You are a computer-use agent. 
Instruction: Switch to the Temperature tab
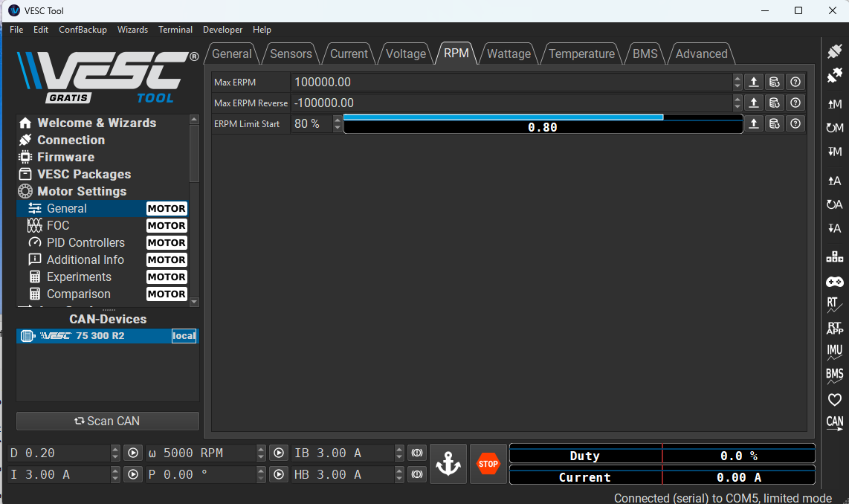click(x=581, y=54)
